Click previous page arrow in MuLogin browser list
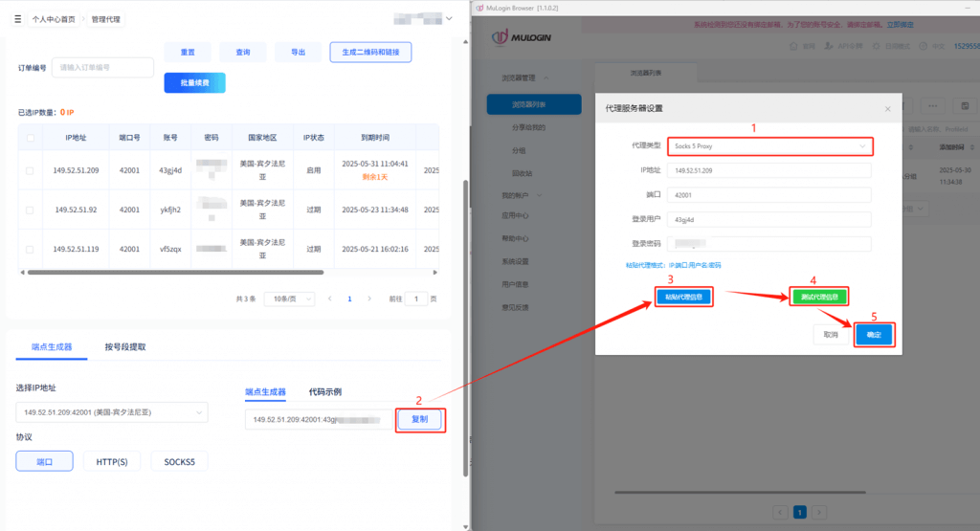980x531 pixels. tap(780, 512)
